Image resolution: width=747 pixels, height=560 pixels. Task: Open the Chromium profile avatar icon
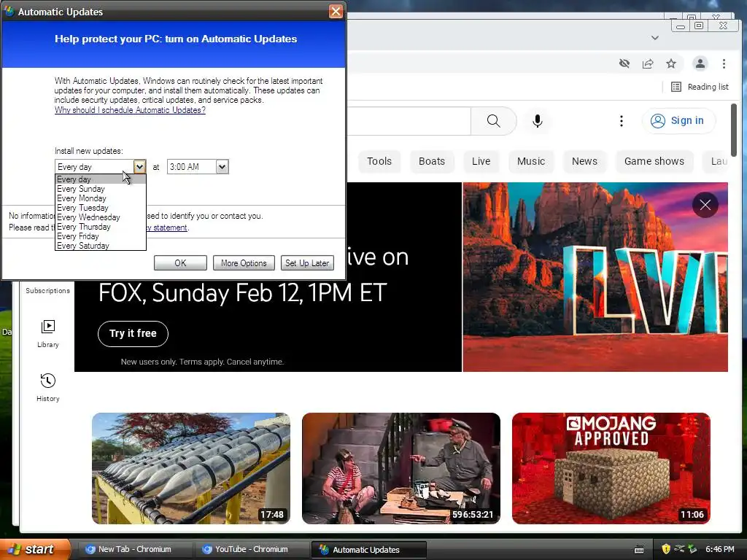point(700,63)
